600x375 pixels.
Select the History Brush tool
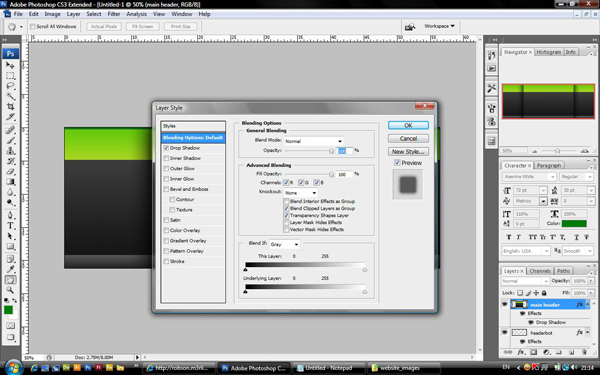click(10, 161)
